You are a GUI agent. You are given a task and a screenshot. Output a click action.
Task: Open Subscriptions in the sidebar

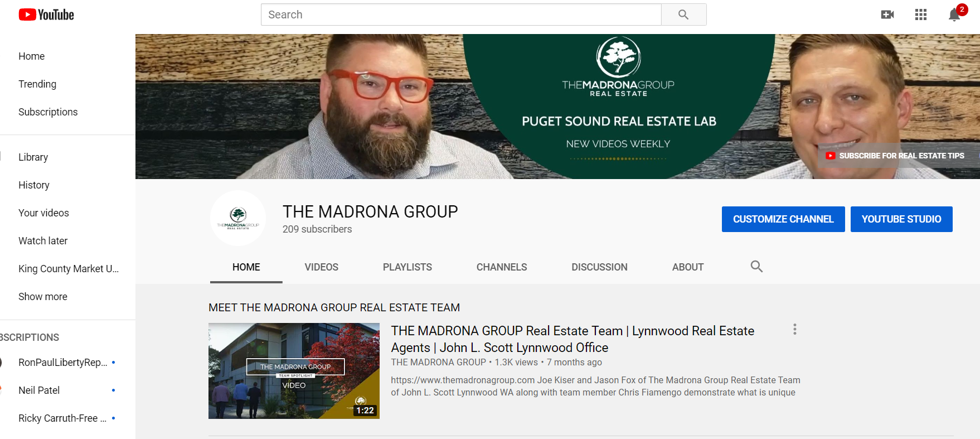click(48, 112)
